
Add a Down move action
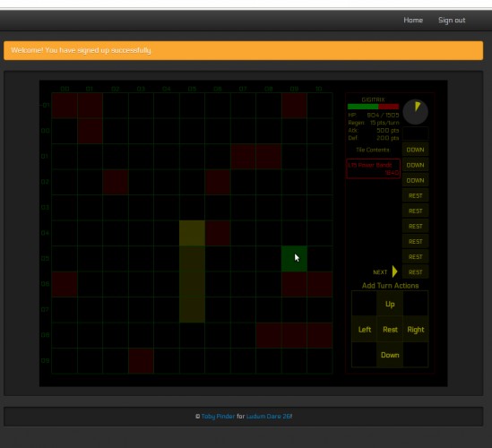pos(390,355)
